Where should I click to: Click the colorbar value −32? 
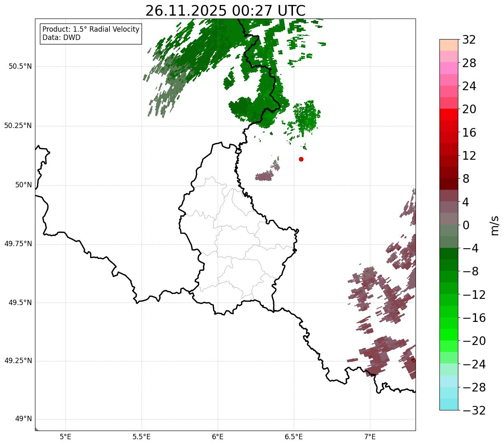coord(474,410)
